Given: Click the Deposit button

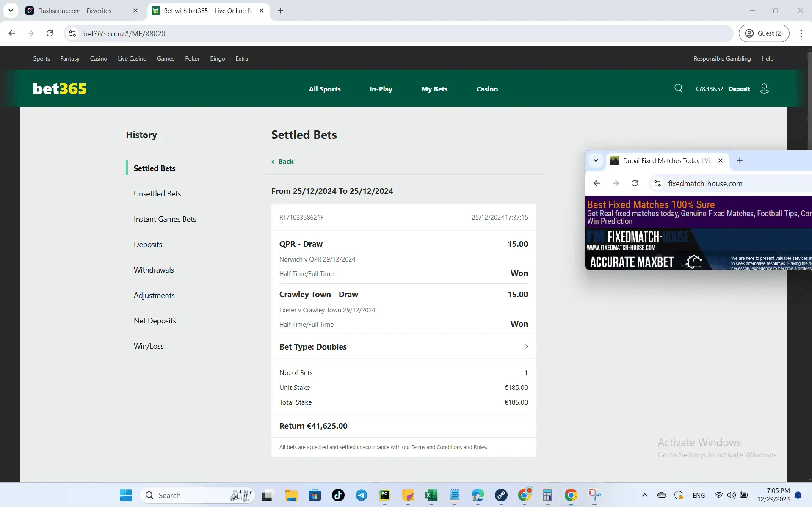Looking at the screenshot, I should (x=739, y=89).
